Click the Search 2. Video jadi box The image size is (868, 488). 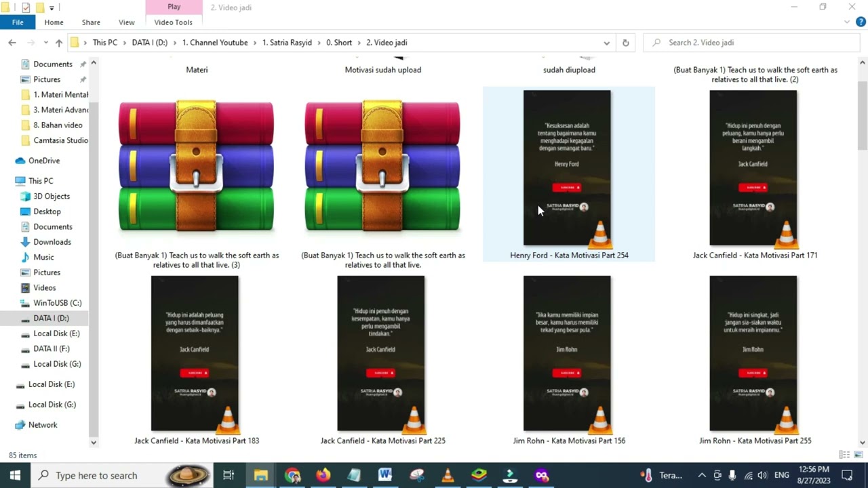(x=752, y=43)
